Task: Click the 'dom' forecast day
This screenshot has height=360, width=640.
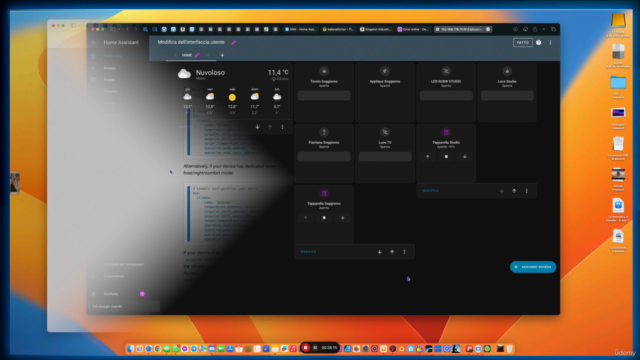Action: click(255, 100)
